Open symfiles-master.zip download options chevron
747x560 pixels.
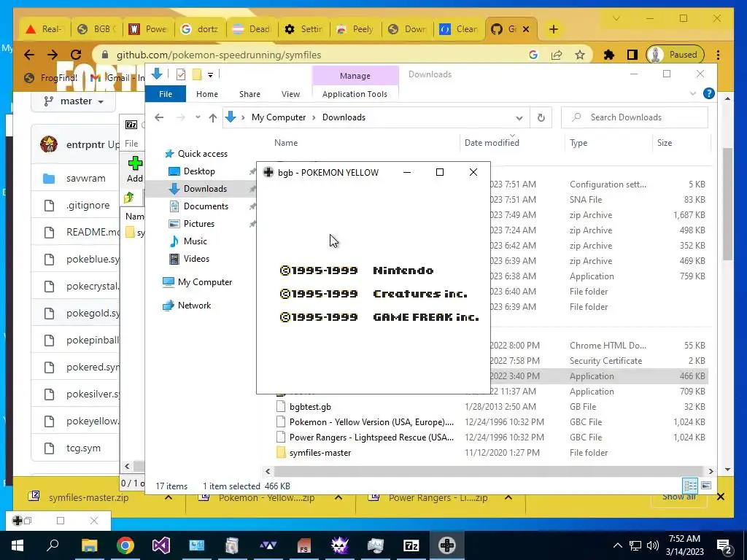pyautogui.click(x=169, y=497)
